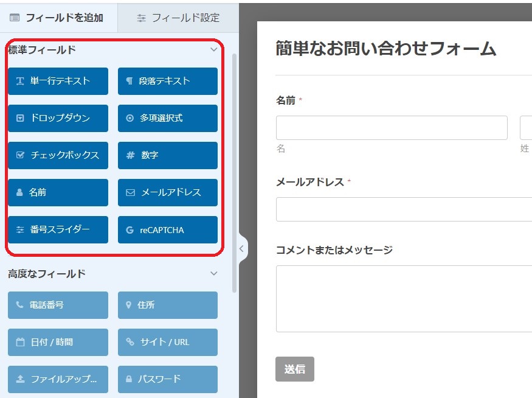532x398 pixels.
Task: Collapse the sidebar with the arrow handle
Action: pos(241,248)
